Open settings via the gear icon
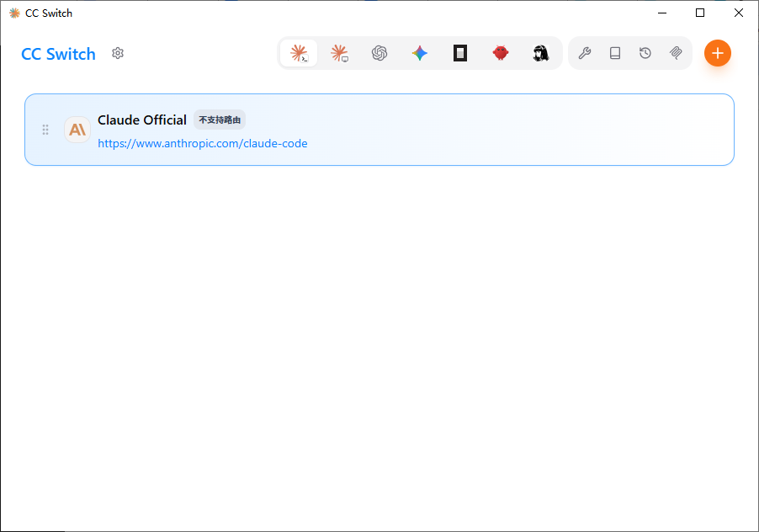The image size is (759, 532). click(x=118, y=53)
